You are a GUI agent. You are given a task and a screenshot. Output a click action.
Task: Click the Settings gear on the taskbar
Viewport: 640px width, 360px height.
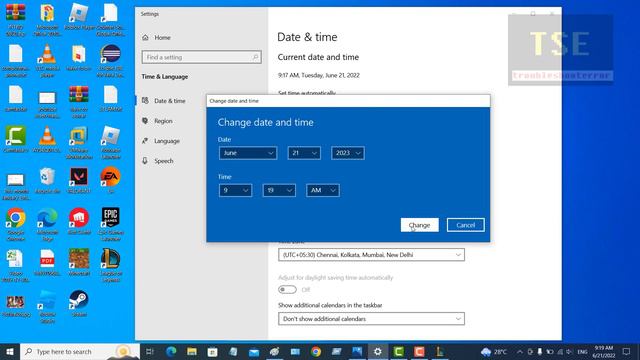pos(378,351)
